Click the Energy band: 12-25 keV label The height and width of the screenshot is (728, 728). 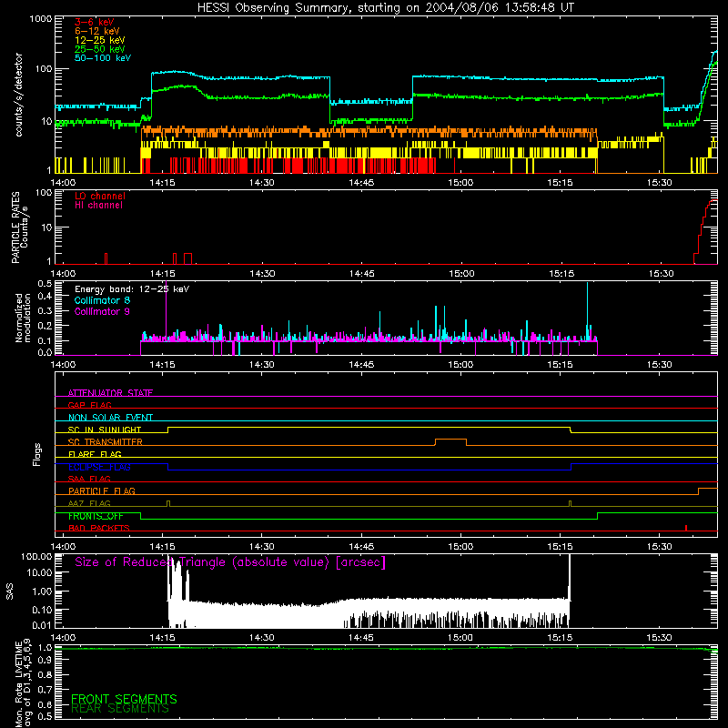pyautogui.click(x=132, y=289)
